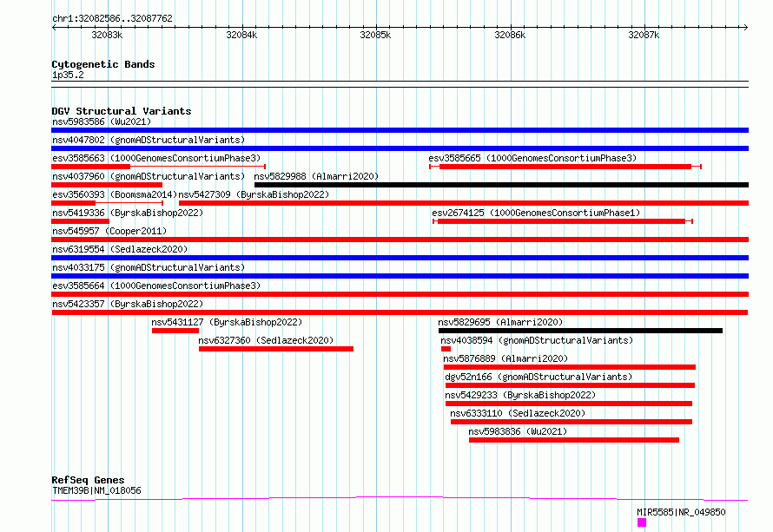Click the nsv4037960 (gnomADStructuralVariants) label
The height and width of the screenshot is (532, 773).
click(149, 176)
